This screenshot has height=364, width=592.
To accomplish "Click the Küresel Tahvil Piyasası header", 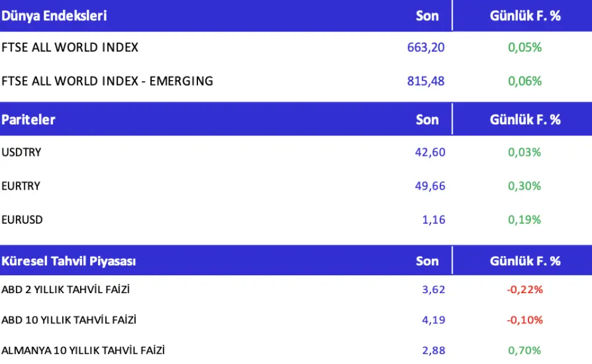I will point(68,261).
